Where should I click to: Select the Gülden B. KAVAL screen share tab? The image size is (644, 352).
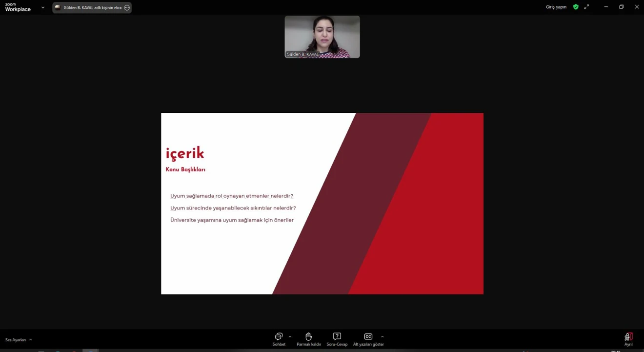[x=89, y=8]
